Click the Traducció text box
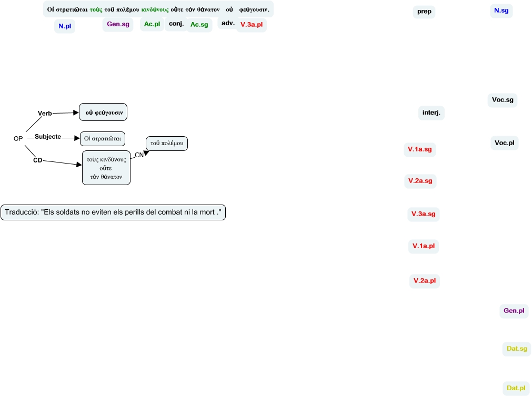Screen dimensions: 532x397 click(x=113, y=212)
